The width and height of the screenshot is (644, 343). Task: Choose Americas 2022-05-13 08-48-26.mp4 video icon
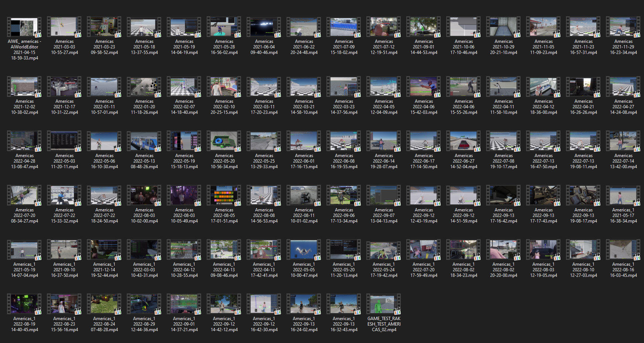(144, 141)
